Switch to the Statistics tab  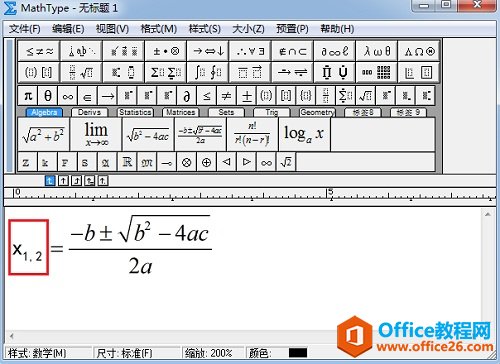135,112
